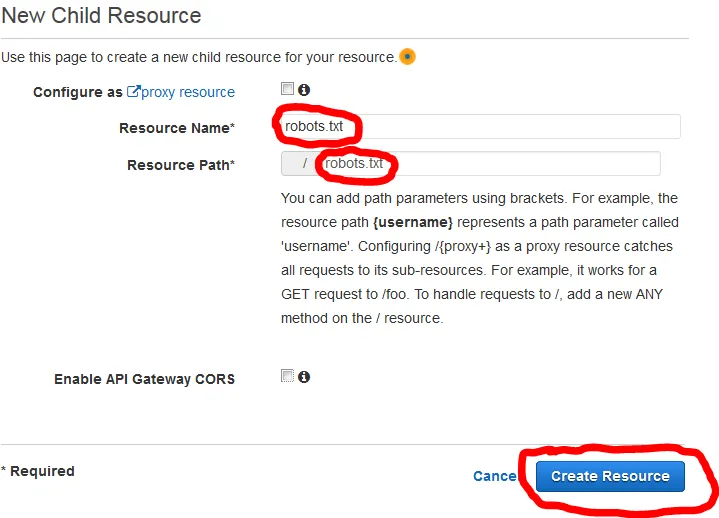Cancel the new child resource form
719x518 pixels.
(x=494, y=476)
